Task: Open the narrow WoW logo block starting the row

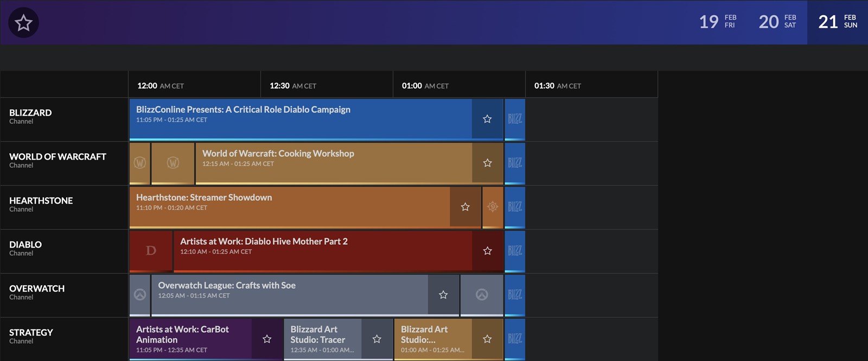Action: click(140, 163)
